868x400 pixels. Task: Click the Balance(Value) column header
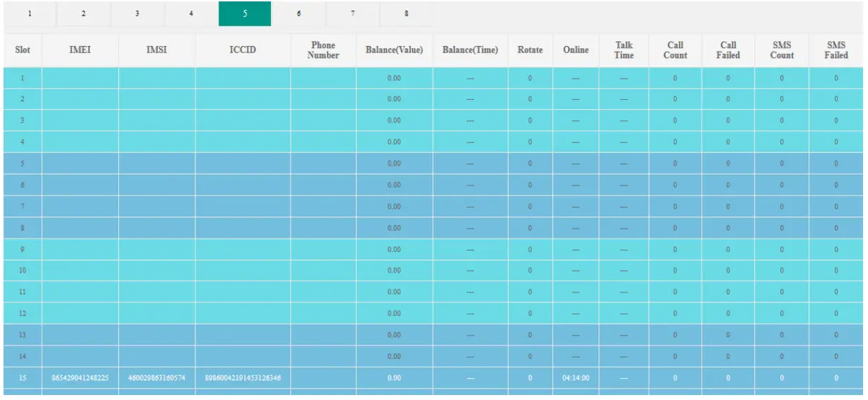pyautogui.click(x=394, y=50)
